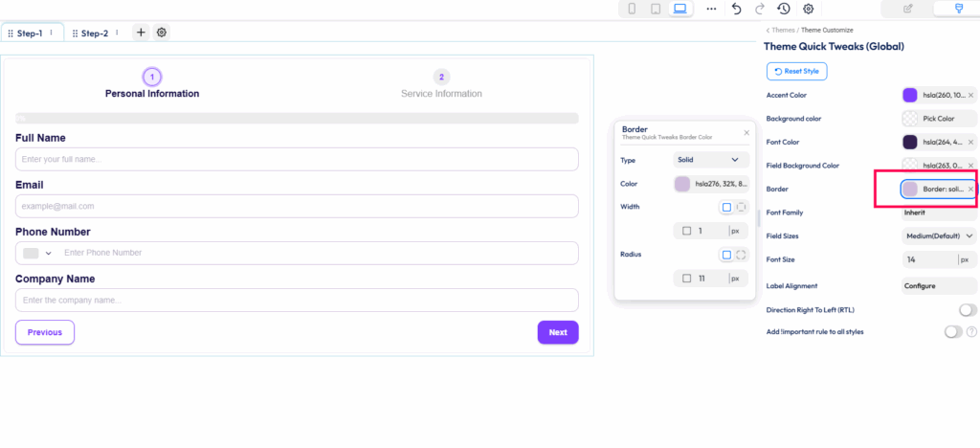This screenshot has width=980, height=448.
Task: Go back to Themes breadcrumb
Action: (782, 31)
